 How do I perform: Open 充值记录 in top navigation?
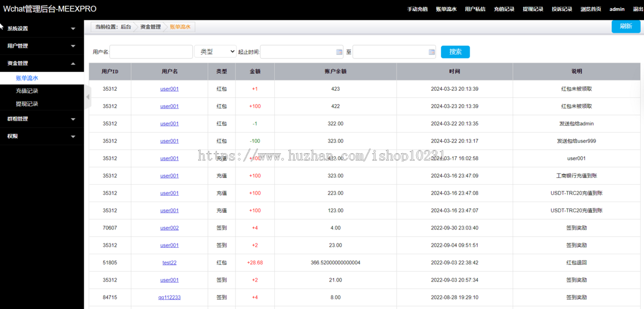[504, 9]
